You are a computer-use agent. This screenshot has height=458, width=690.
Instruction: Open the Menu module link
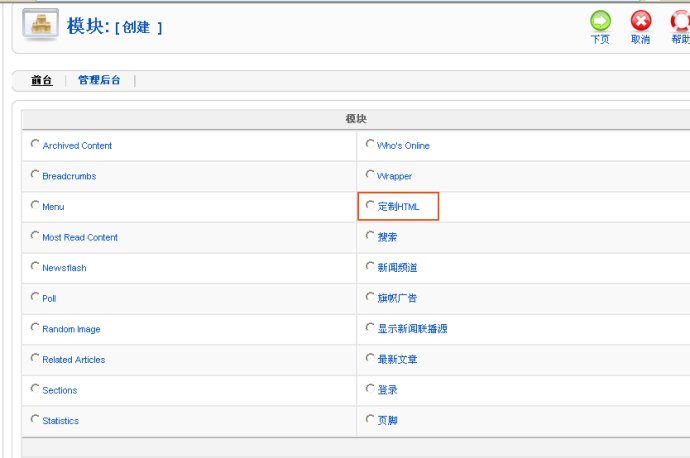(53, 207)
